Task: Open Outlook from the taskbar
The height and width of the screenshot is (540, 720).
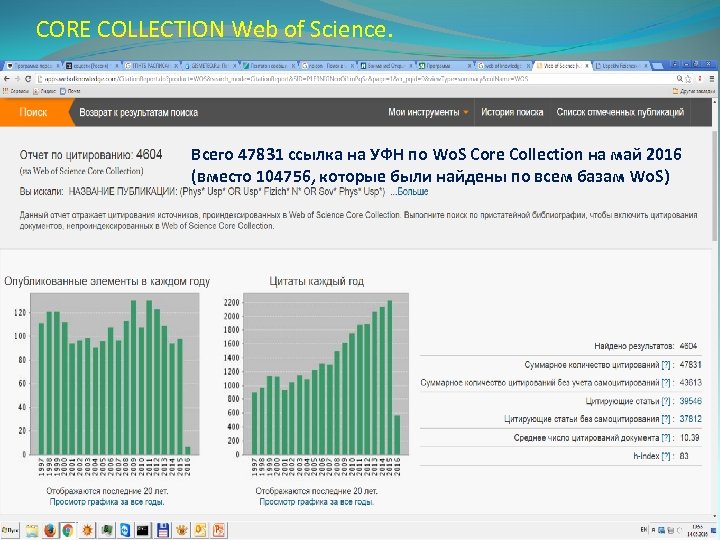Action: 200,530
